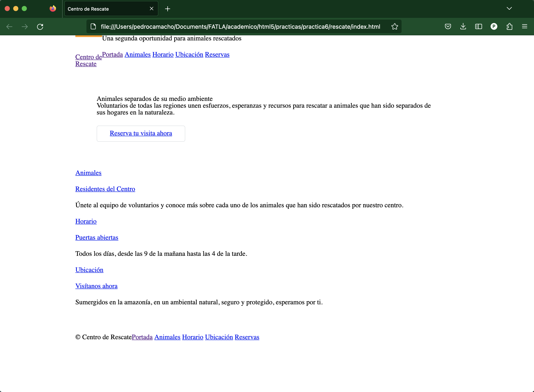534x392 pixels.
Task: Toggle the sidebar panel icon
Action: (x=478, y=27)
